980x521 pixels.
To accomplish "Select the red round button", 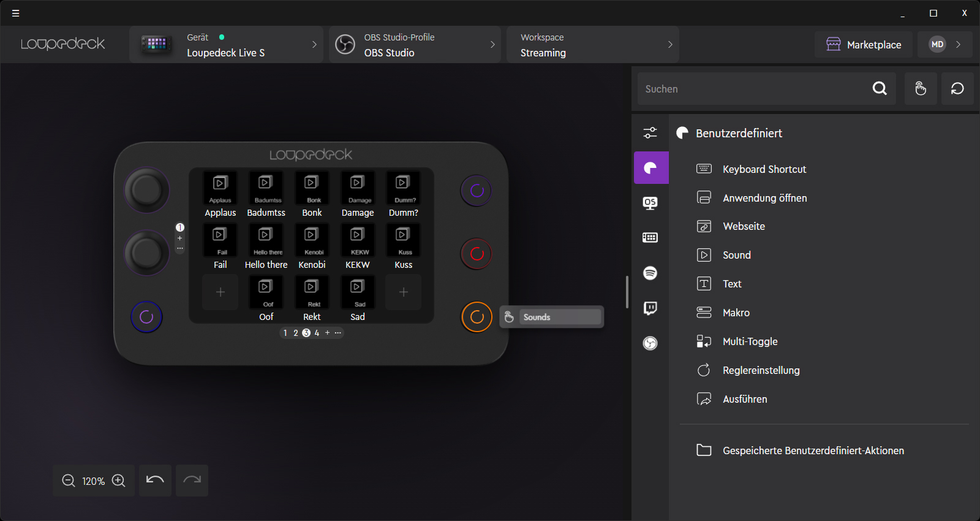I will (477, 254).
